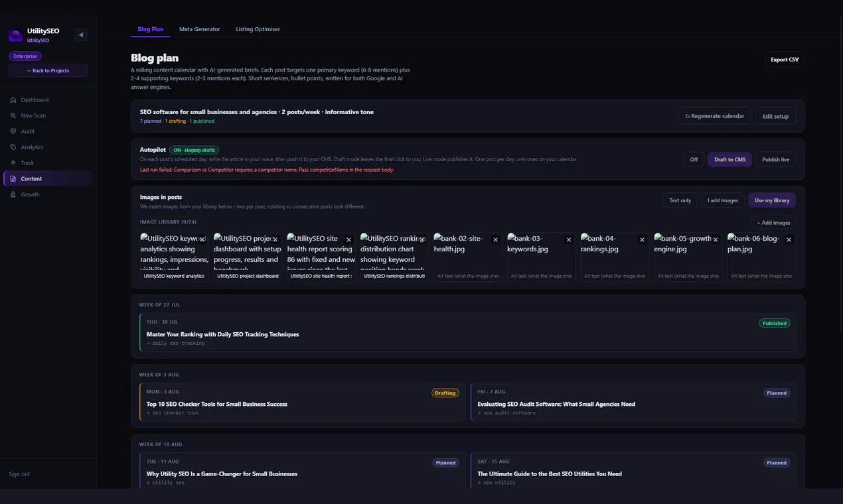
Task: Click alt text field for bank-06-blog-plan.jpg
Action: pyautogui.click(x=761, y=276)
